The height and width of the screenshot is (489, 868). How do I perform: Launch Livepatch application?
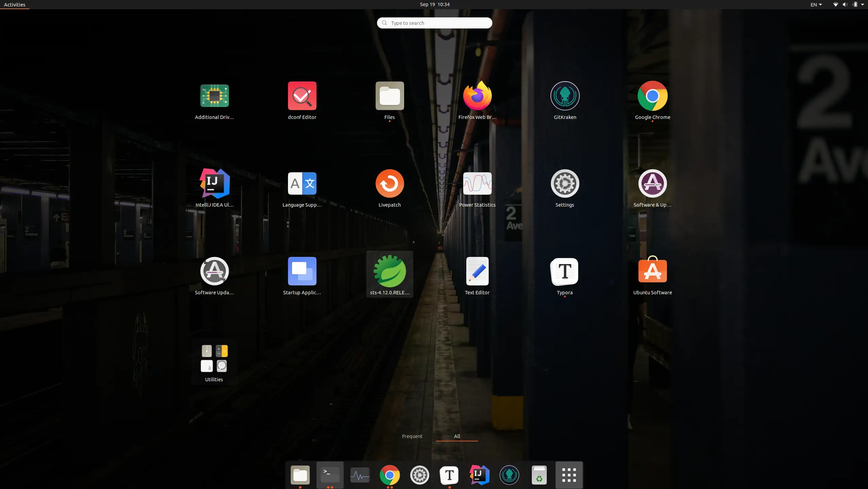[390, 184]
